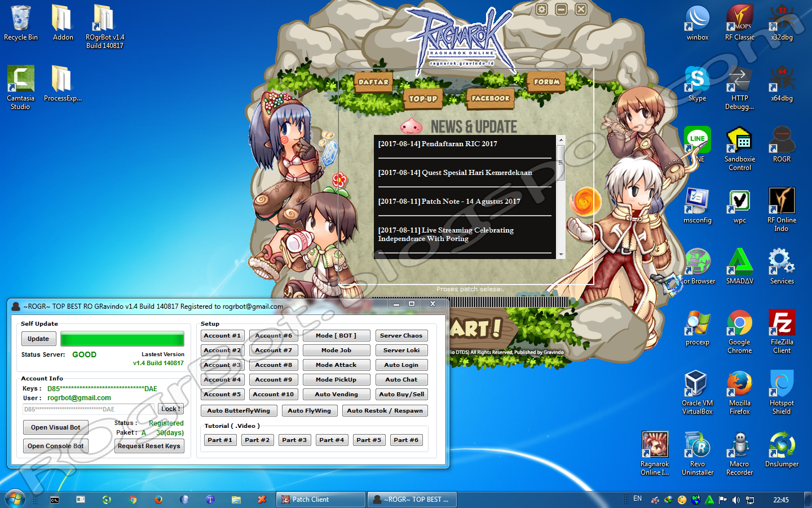The height and width of the screenshot is (508, 812).
Task: Launch the ROGR desktop shortcut
Action: pos(782,145)
